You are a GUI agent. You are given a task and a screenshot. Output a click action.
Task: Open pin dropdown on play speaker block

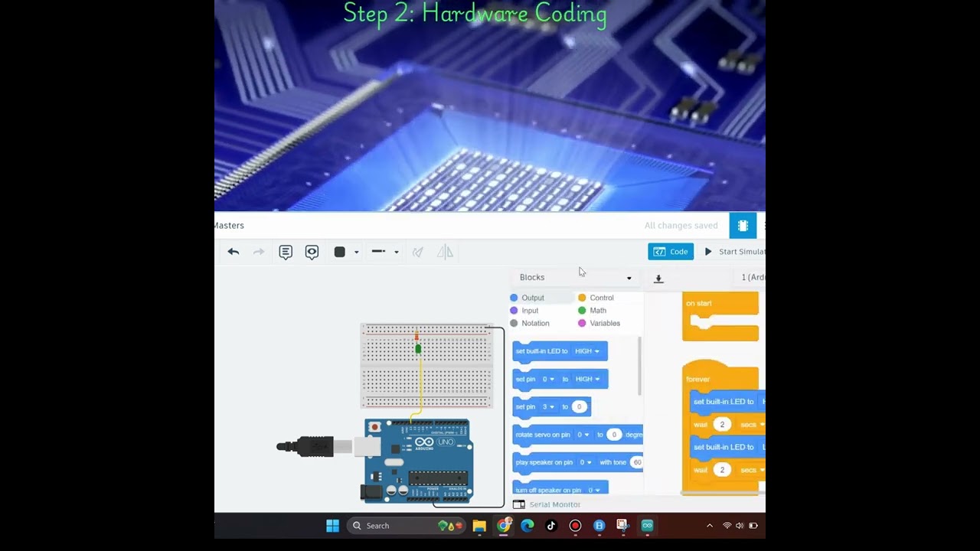[x=586, y=462]
